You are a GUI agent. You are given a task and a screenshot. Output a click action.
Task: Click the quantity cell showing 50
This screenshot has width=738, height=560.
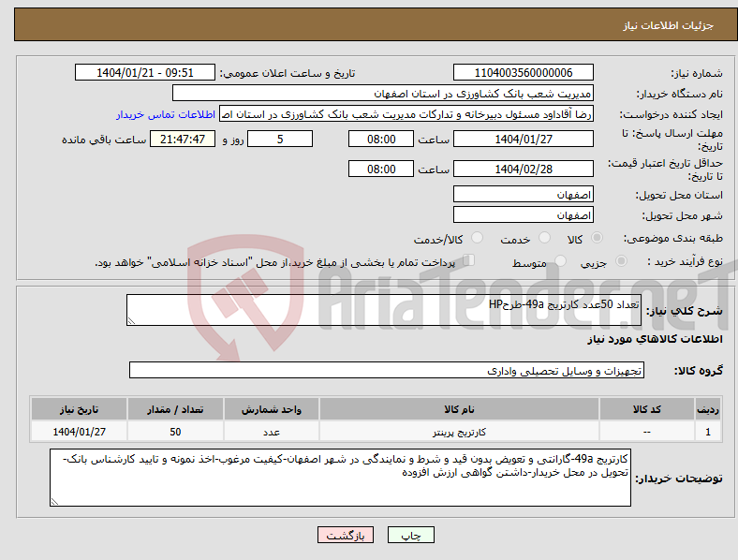[175, 432]
